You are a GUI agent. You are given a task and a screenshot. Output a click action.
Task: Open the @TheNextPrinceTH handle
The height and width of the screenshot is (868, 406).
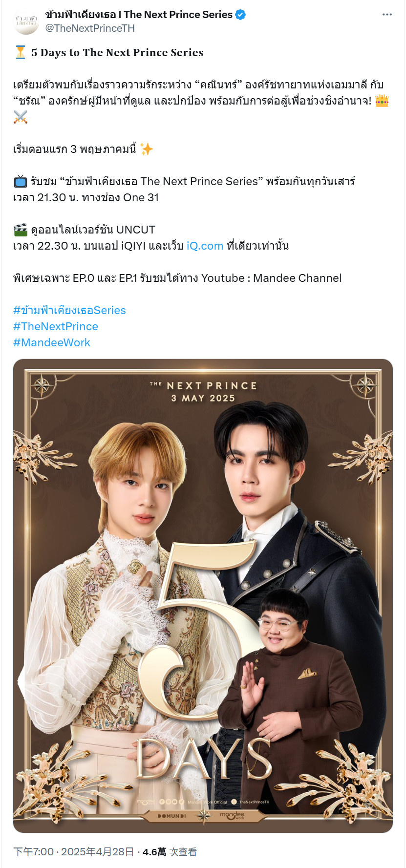coord(90,28)
